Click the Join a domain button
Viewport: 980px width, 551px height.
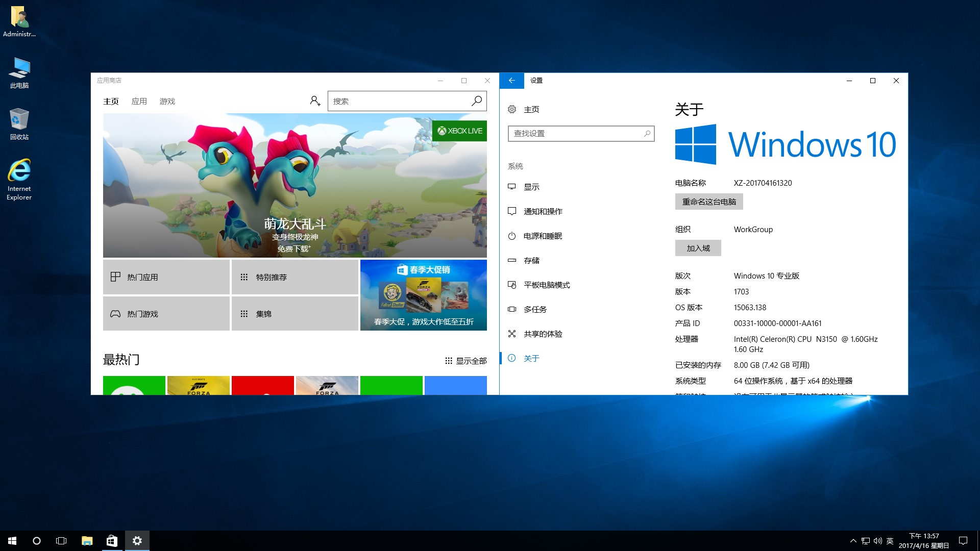(x=698, y=248)
